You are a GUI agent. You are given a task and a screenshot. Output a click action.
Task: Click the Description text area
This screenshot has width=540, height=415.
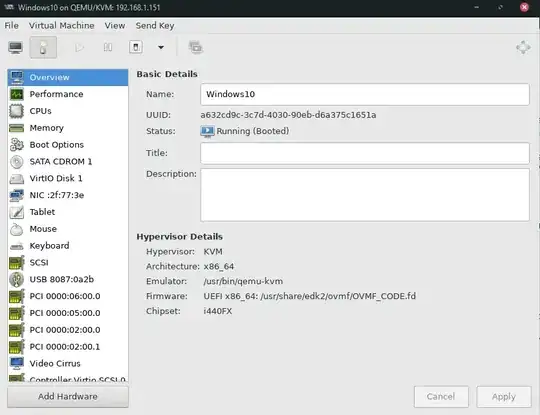point(365,195)
